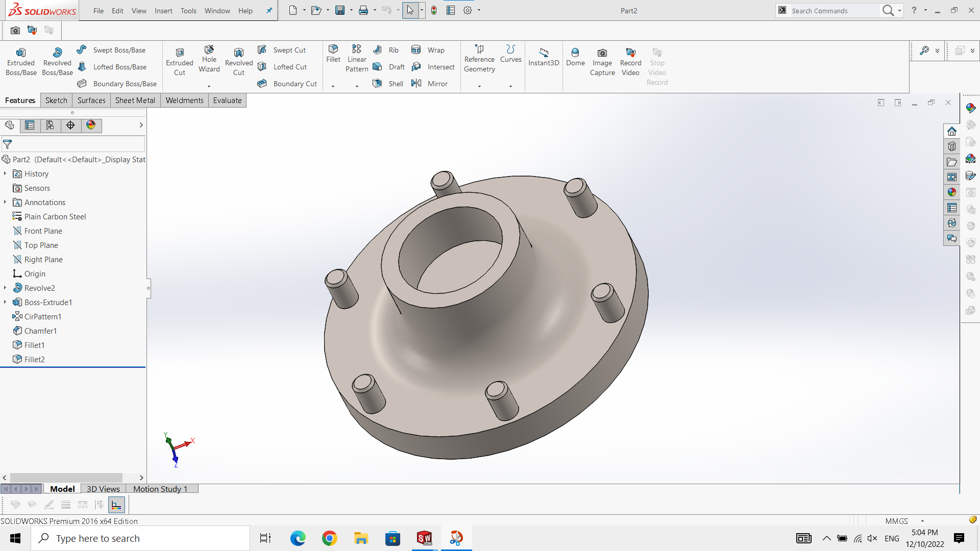Select CirPattern1 in the feature tree

[x=37, y=316]
